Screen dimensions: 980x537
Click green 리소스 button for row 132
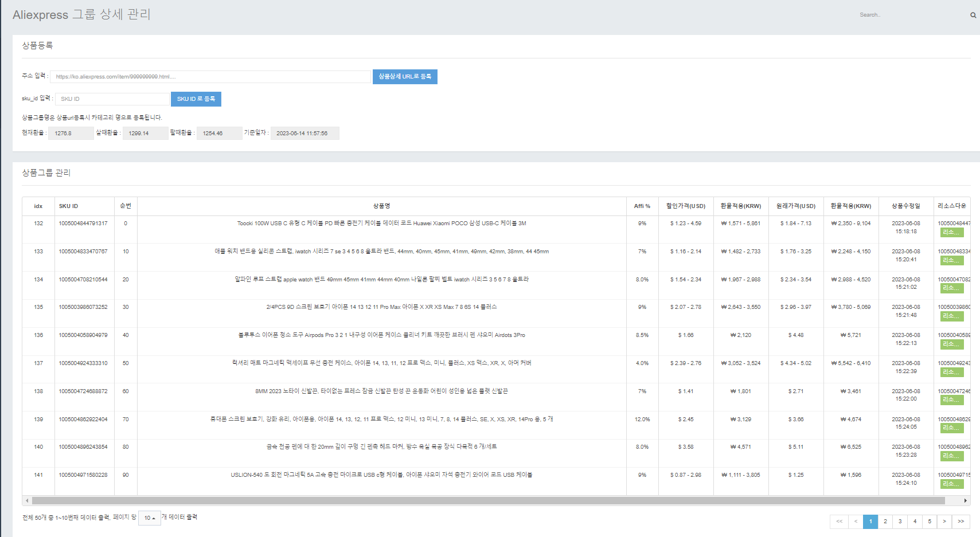[952, 233]
